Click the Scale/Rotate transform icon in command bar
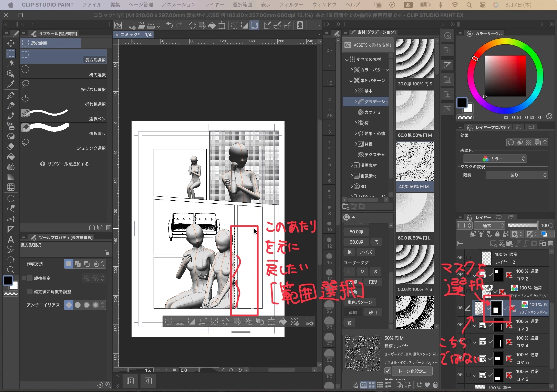The width and height of the screenshot is (557, 392). [x=222, y=25]
